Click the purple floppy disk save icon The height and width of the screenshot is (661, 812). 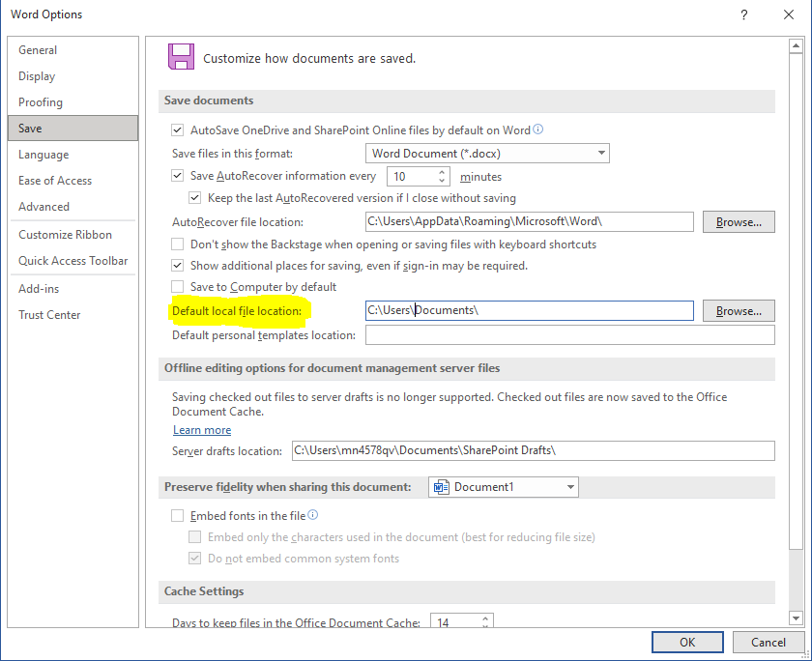(x=181, y=57)
